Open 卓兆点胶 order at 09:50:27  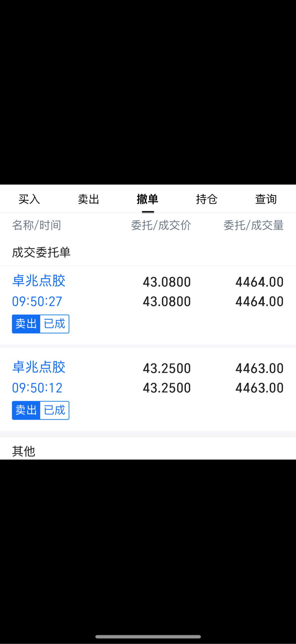pyautogui.click(x=148, y=305)
